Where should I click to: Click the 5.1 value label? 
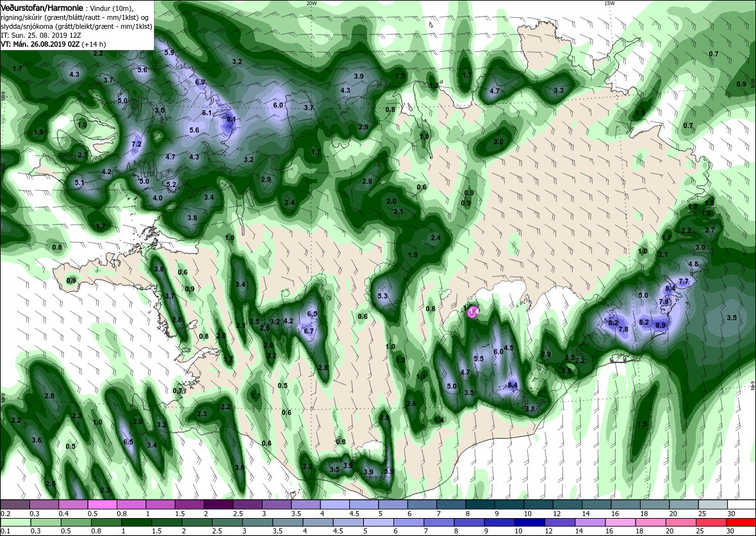pos(79,183)
